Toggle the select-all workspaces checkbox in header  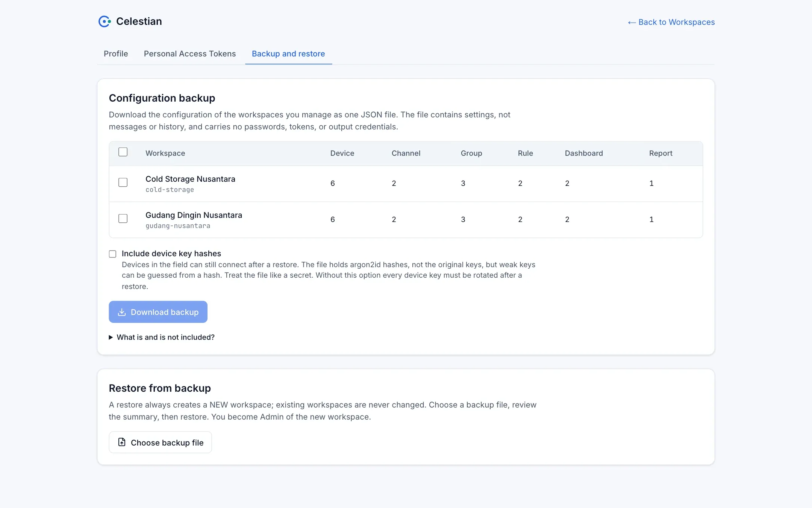[123, 152]
